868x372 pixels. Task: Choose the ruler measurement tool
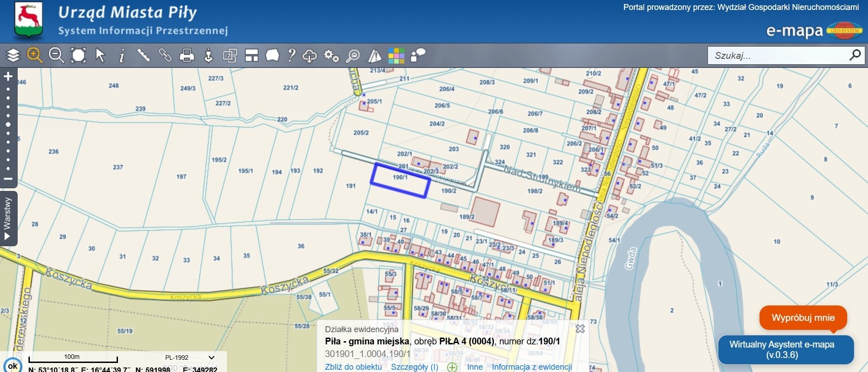point(143,56)
